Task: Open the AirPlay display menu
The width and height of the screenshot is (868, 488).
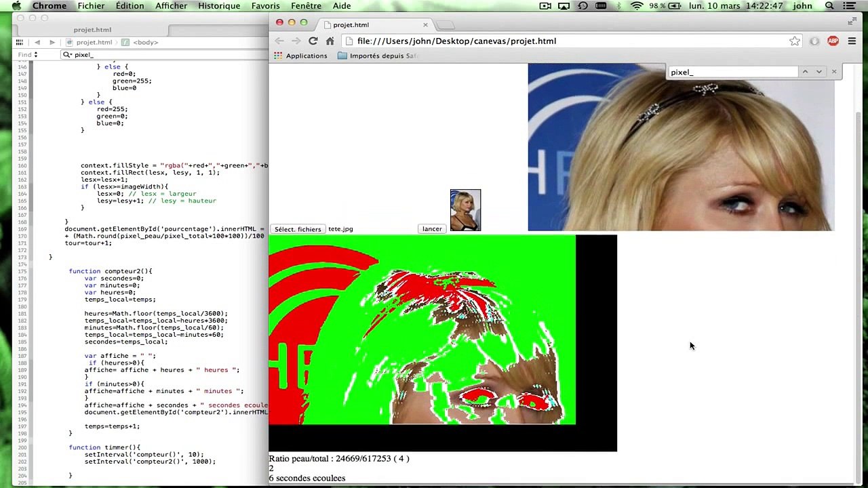Action: [x=564, y=6]
